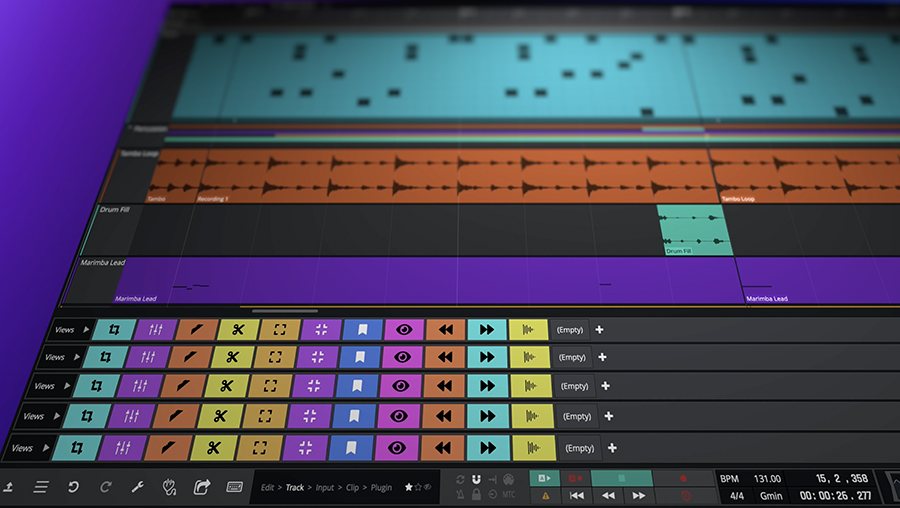Image resolution: width=900 pixels, height=508 pixels.
Task: Toggle eye icon in bottom action row
Action: click(x=397, y=448)
